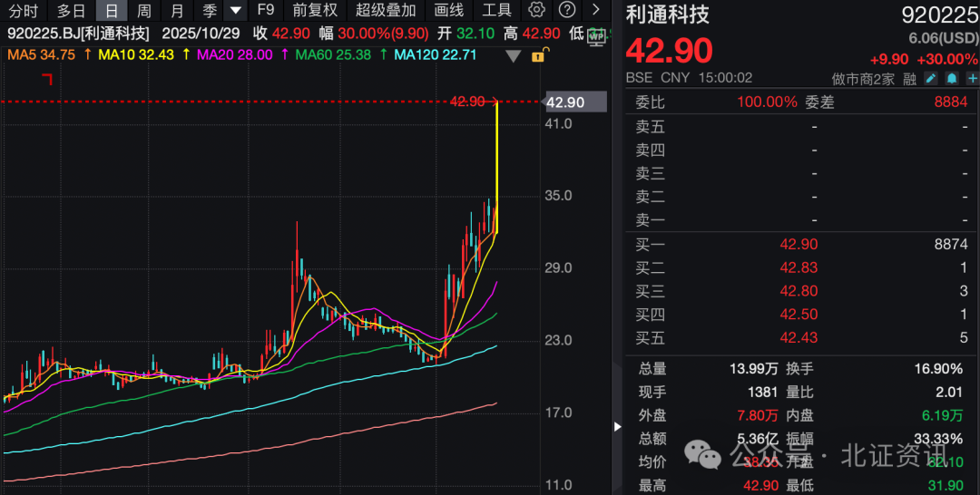
Task: Click 现手 1381 value
Action: point(762,393)
